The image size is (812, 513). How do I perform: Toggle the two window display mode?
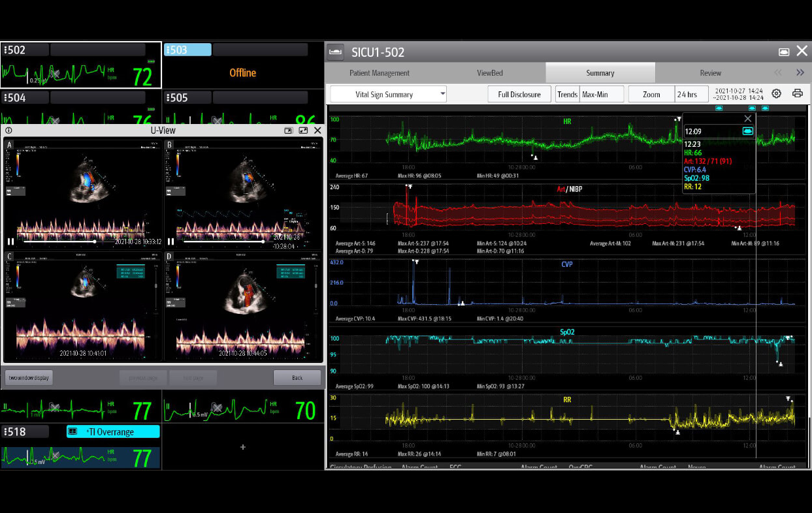29,378
